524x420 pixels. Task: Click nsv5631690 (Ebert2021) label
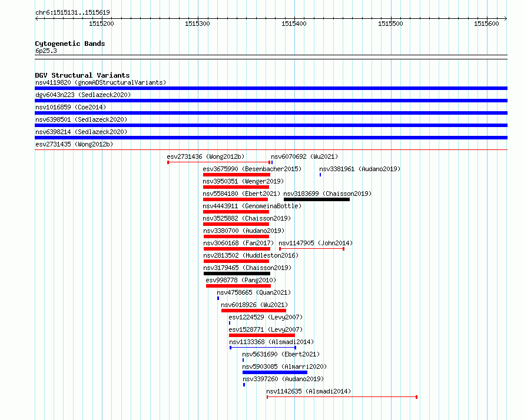(x=281, y=354)
